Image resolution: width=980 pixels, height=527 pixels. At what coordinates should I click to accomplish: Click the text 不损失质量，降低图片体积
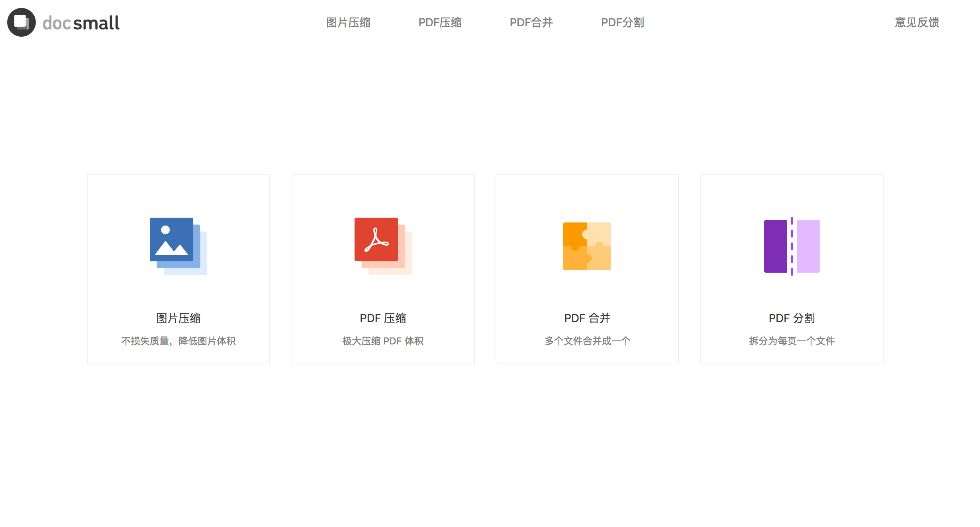[x=178, y=341]
